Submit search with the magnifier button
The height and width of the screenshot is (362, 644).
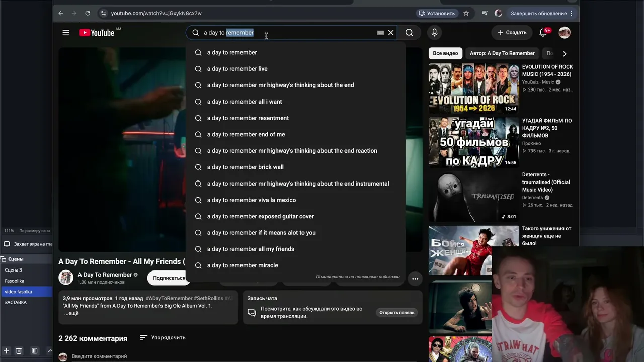tap(409, 33)
